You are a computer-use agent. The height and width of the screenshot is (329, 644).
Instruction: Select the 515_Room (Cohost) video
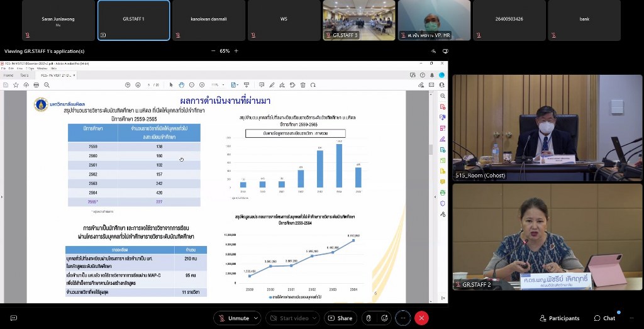pyautogui.click(x=548, y=128)
